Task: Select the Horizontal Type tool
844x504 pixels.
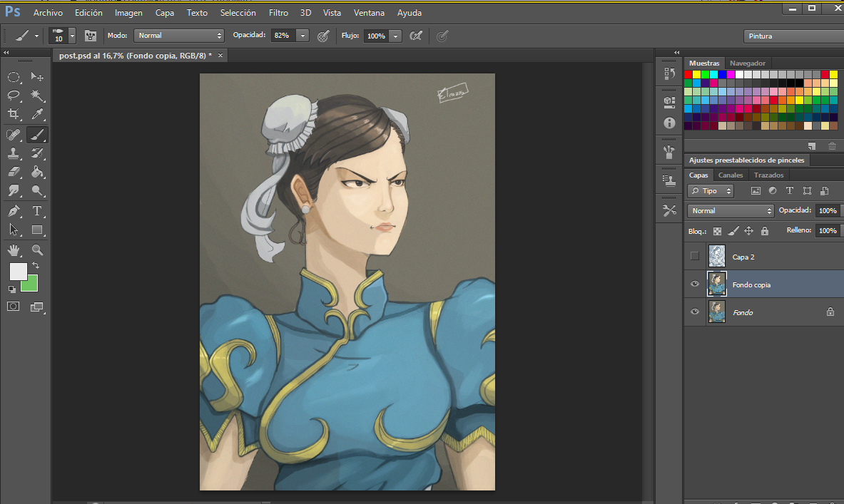Action: pos(37,211)
